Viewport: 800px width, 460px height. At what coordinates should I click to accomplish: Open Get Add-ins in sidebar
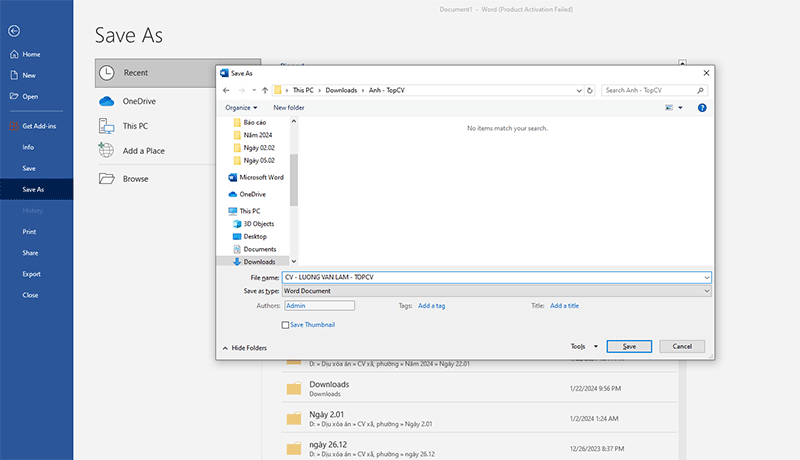click(33, 126)
